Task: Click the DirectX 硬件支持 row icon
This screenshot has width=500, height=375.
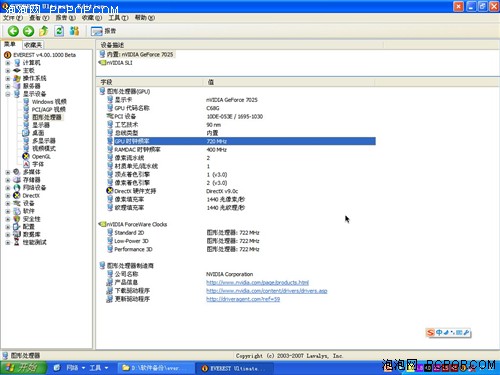Action: click(x=110, y=191)
